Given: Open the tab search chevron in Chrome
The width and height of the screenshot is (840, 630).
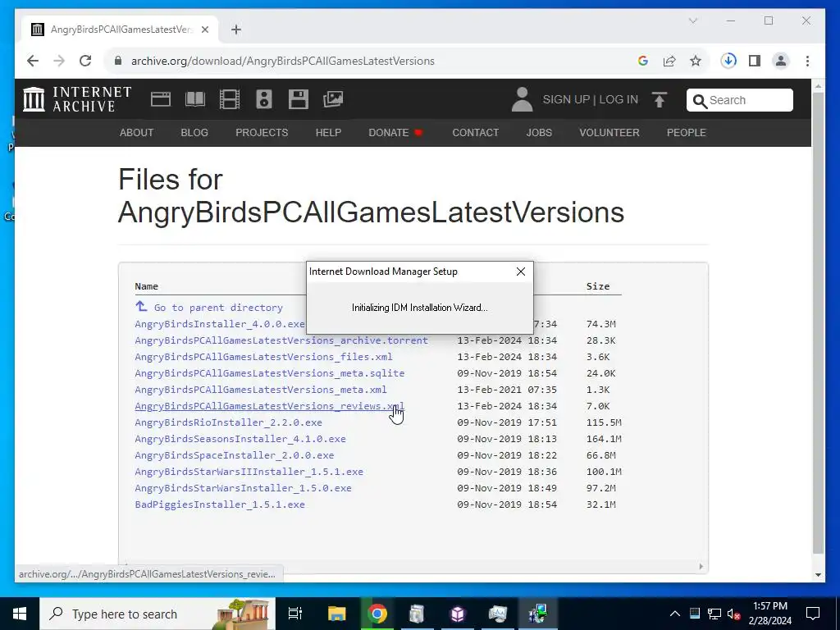Looking at the screenshot, I should (x=693, y=21).
